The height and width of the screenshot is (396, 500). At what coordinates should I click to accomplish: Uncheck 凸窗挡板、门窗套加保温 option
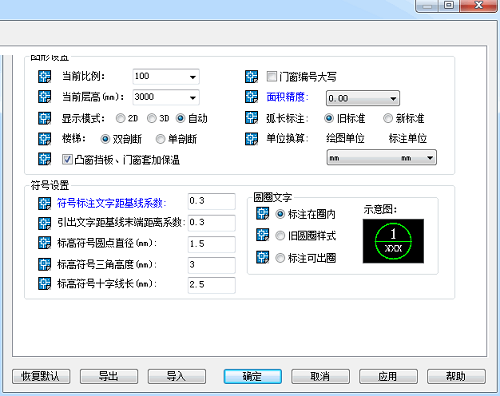coord(67,159)
